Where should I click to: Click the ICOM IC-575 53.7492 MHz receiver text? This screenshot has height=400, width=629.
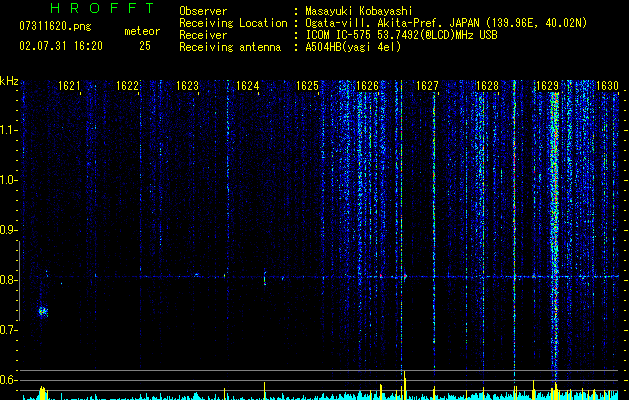point(401,35)
